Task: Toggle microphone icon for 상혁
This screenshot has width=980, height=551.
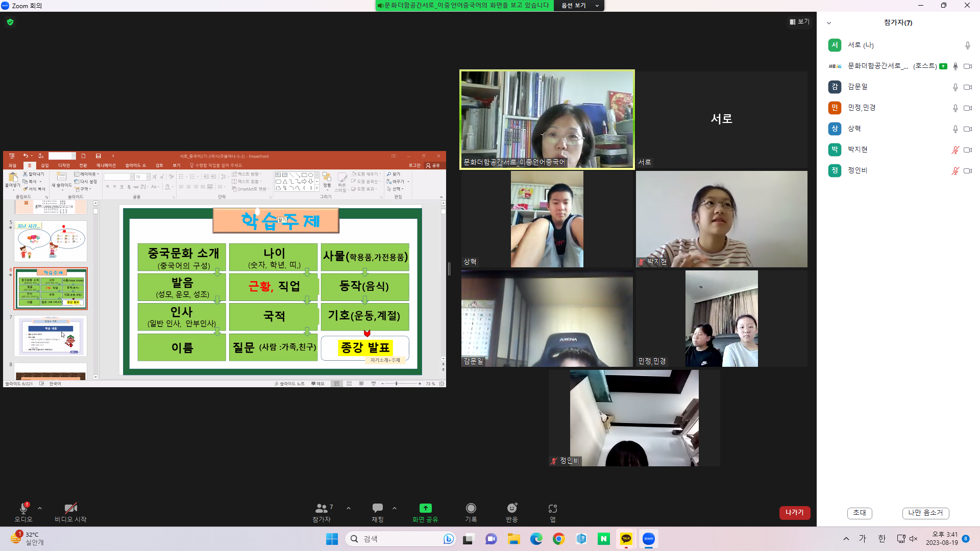Action: pos(955,129)
